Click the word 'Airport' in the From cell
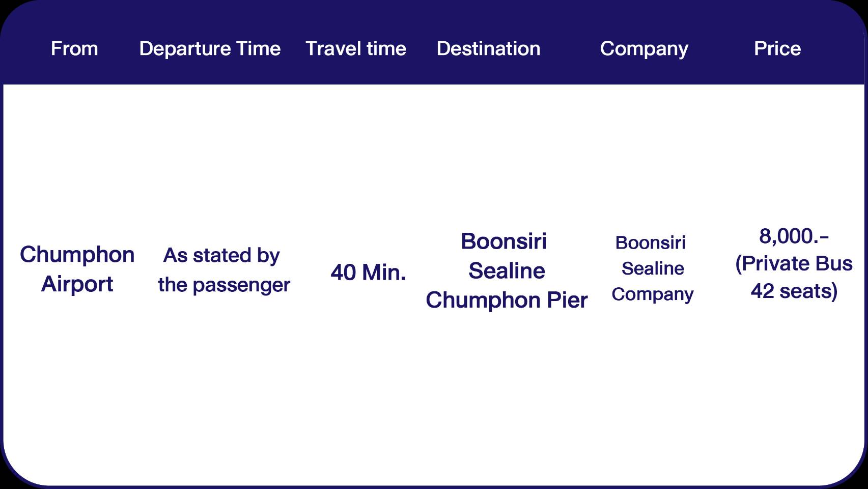 point(77,284)
